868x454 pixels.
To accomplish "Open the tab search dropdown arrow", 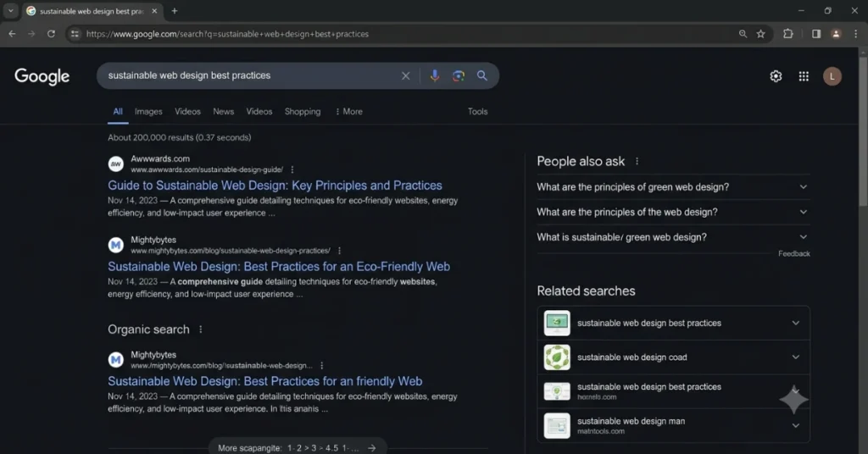I will [x=10, y=10].
